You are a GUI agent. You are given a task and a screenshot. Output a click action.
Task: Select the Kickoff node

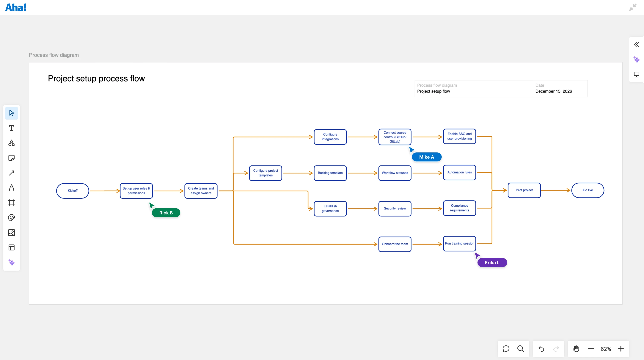[73, 191]
